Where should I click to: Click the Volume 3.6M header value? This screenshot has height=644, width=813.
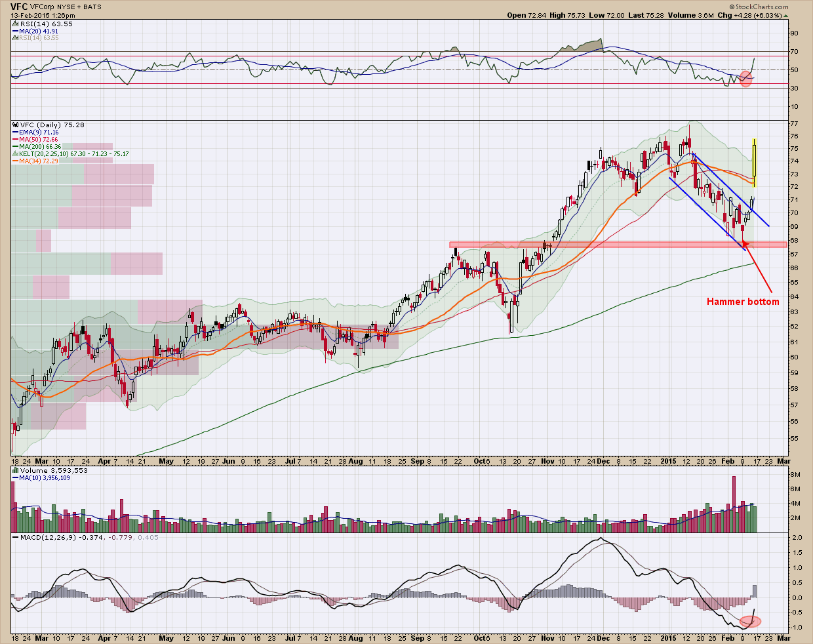[691, 15]
